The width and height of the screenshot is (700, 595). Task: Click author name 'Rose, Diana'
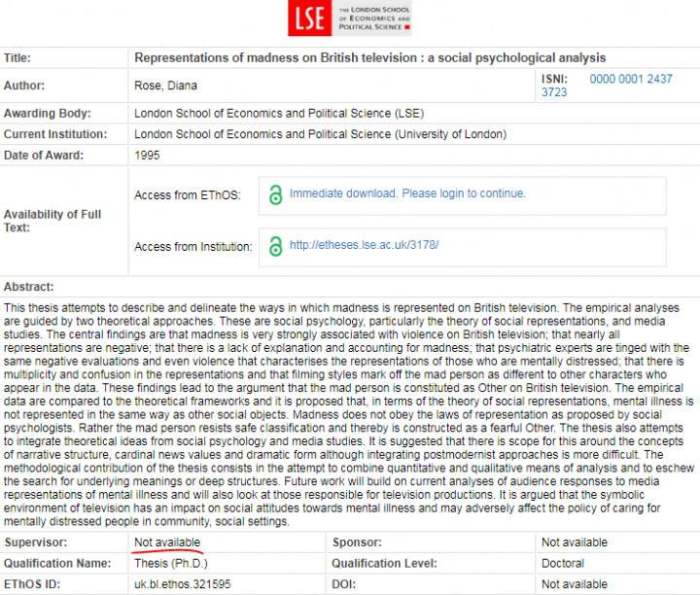165,86
